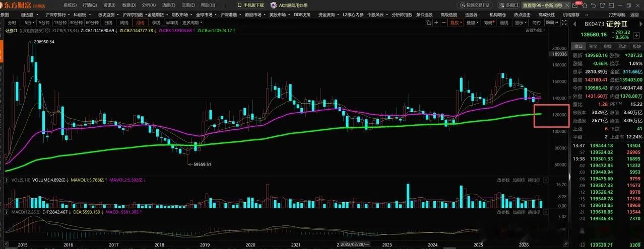Open the message envelope icon with 99+ badge
This screenshot has width=644, height=249.
pos(575,5)
